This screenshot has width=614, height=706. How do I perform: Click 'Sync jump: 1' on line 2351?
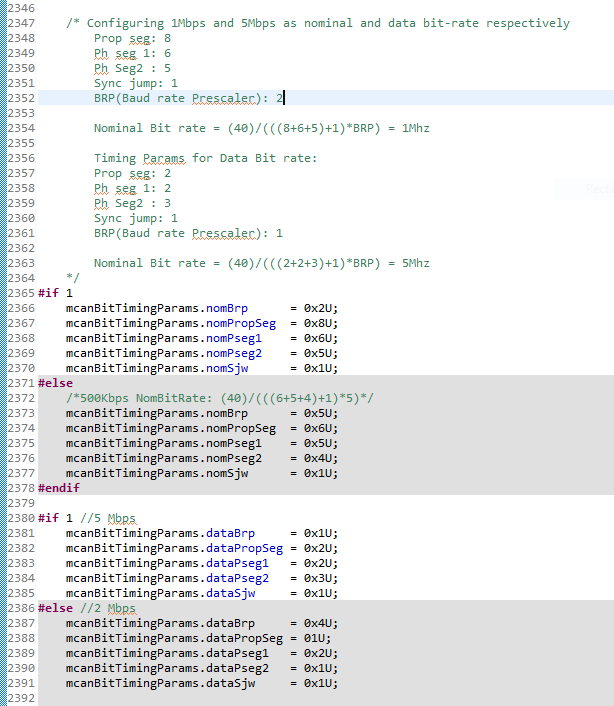136,83
